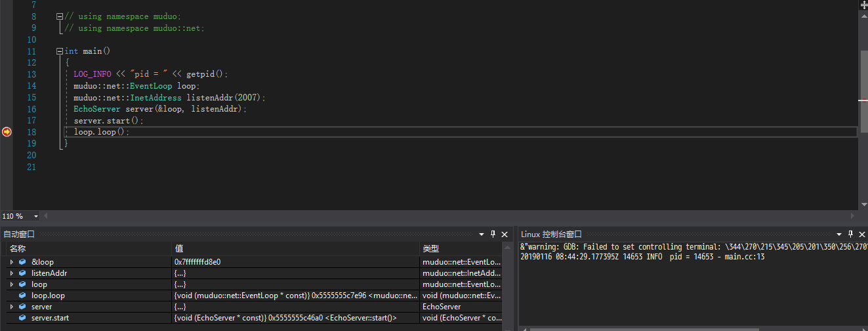Click the variable icon beside listenAddr
Screen dimensions: 868x331
[22, 273]
